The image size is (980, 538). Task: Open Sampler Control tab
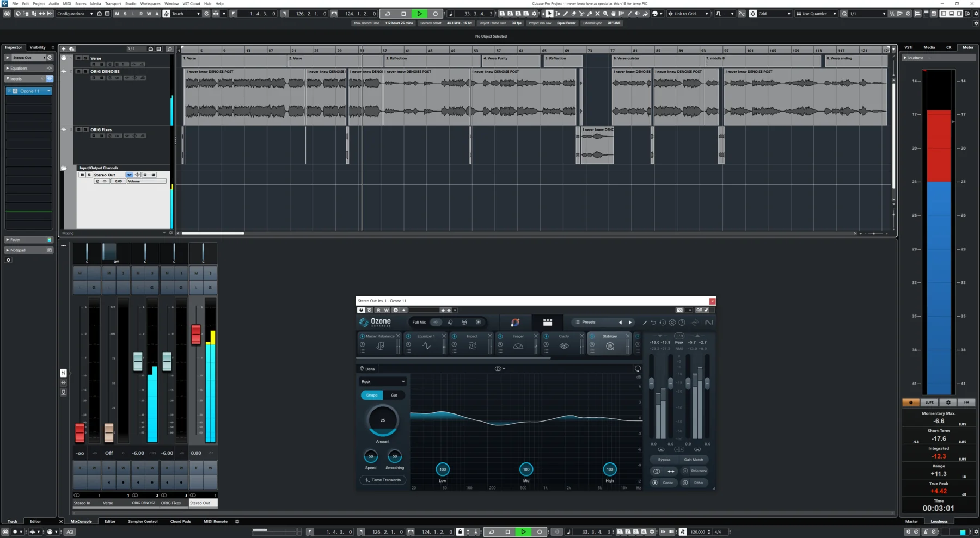[143, 521]
